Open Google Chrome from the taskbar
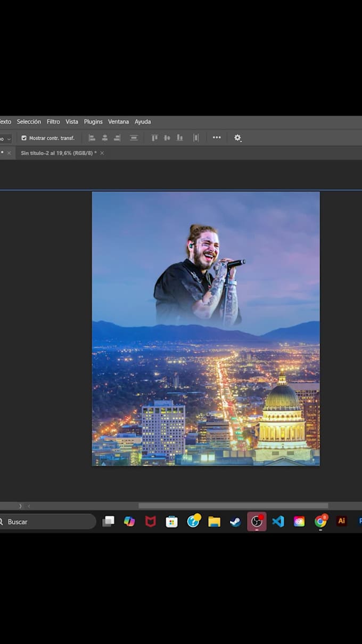362x644 pixels. pyautogui.click(x=320, y=521)
